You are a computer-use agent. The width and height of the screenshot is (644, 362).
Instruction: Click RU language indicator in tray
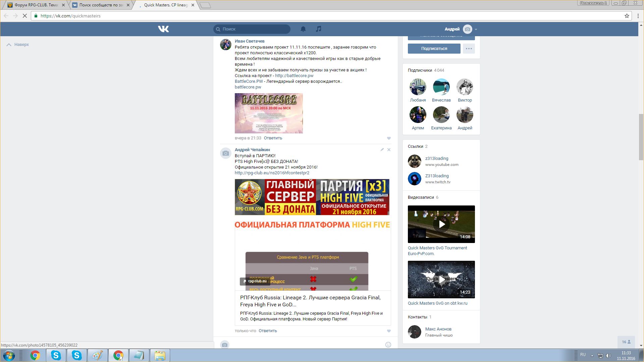pos(583,355)
